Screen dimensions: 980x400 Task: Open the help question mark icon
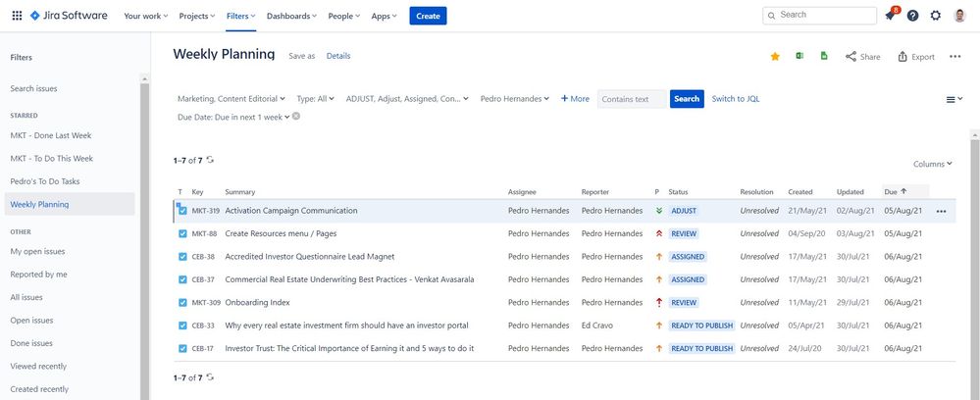[912, 16]
